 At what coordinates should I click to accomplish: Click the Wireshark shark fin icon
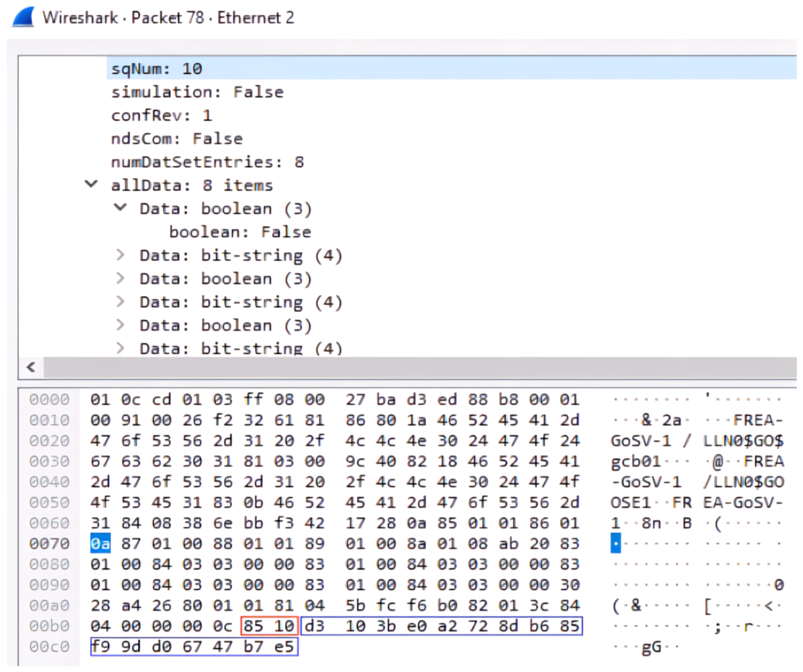point(24,18)
